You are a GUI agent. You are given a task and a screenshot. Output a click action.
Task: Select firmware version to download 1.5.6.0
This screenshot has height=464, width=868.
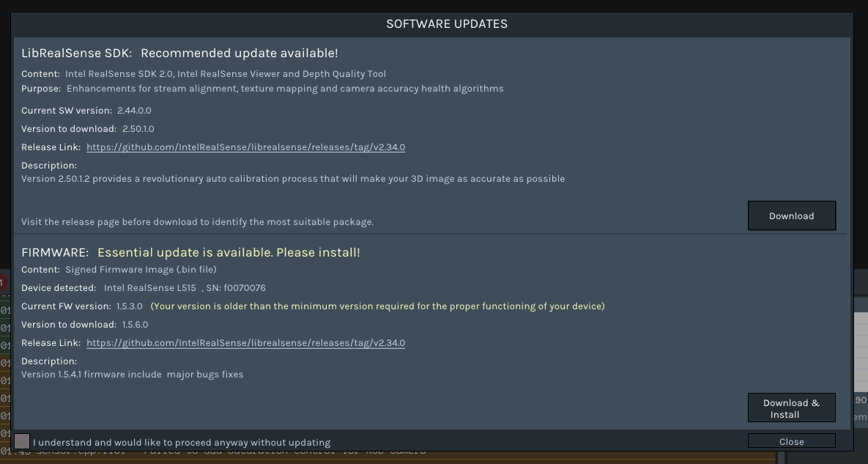pyautogui.click(x=135, y=325)
